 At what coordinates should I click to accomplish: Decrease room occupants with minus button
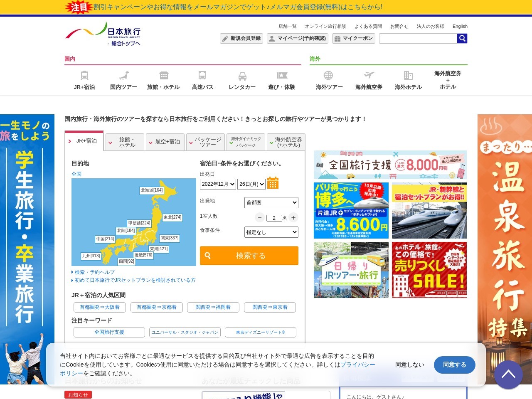(260, 218)
